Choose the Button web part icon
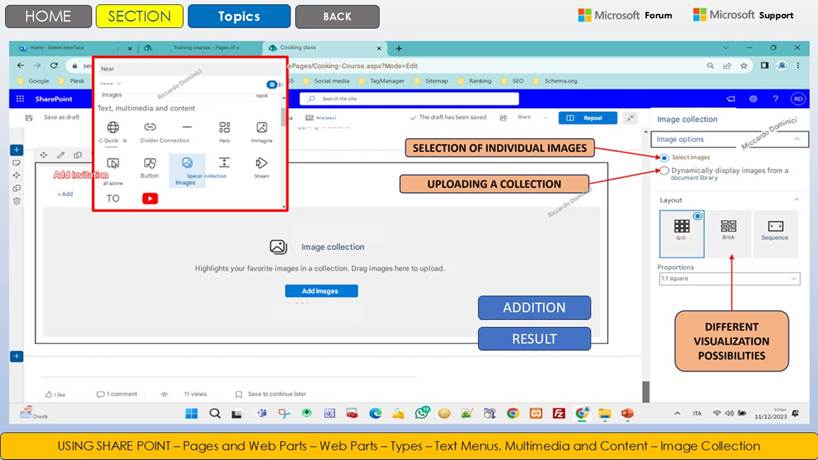Image resolution: width=818 pixels, height=460 pixels. [x=150, y=163]
